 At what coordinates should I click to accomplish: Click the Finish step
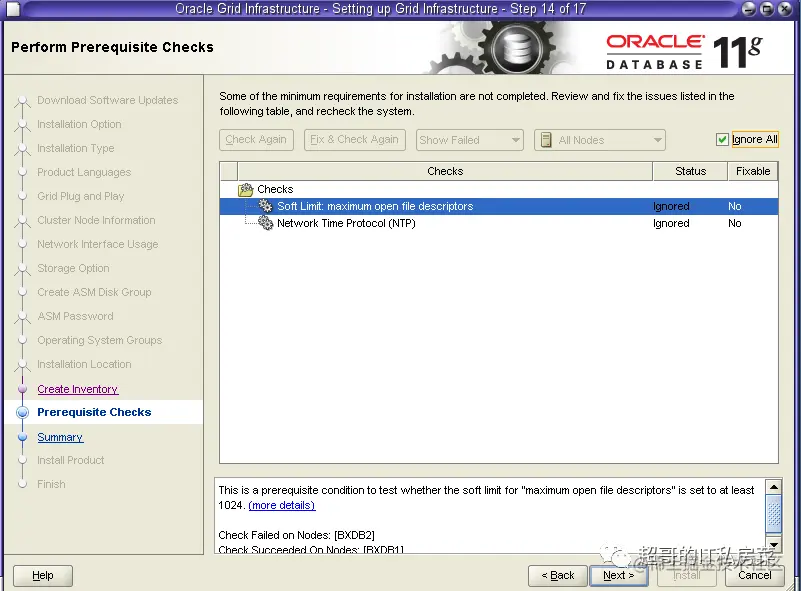[x=51, y=484]
